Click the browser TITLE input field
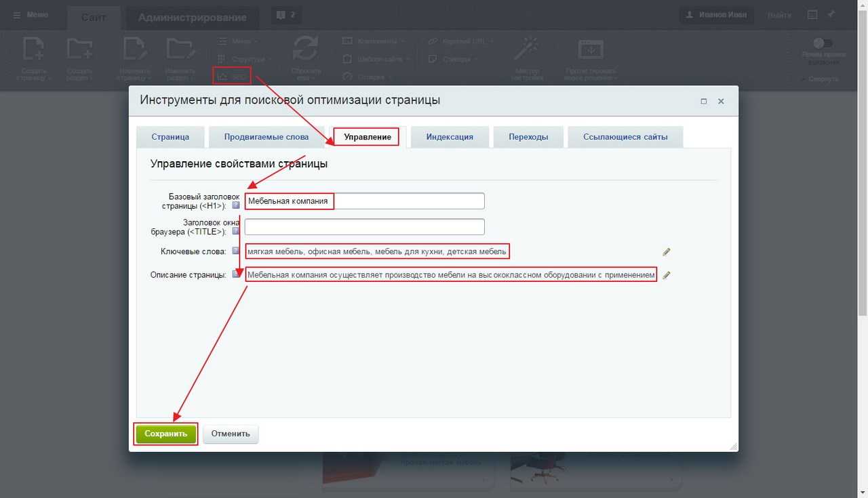Viewport: 868px width, 498px height. tap(364, 227)
